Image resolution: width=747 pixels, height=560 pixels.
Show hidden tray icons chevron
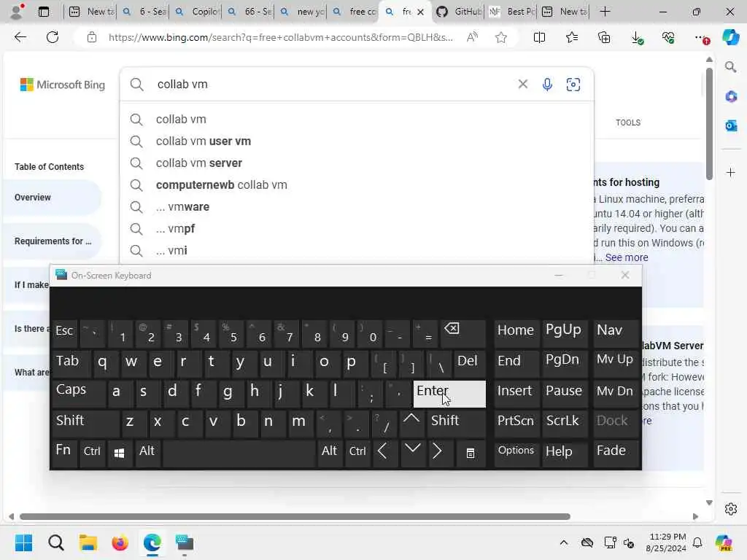564,542
